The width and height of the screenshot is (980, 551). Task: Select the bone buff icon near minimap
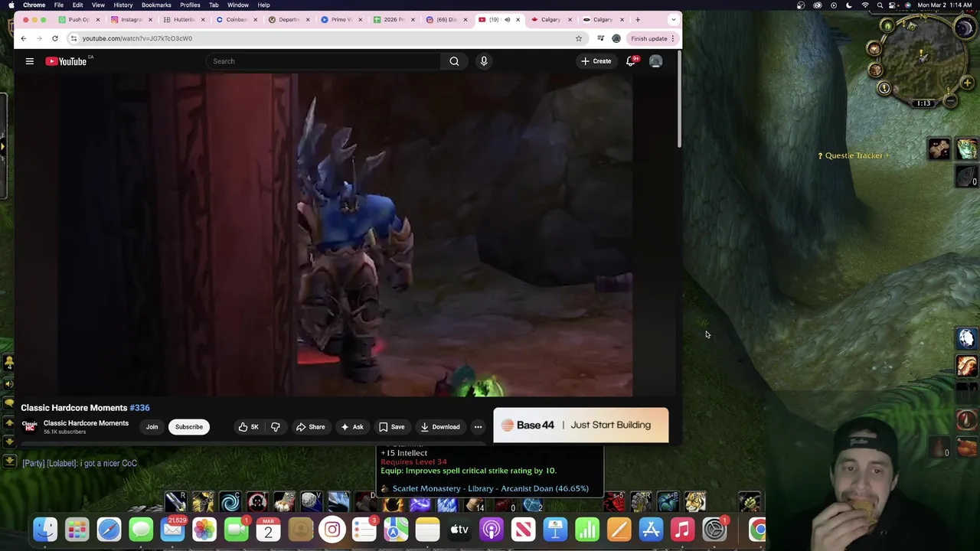(x=939, y=148)
